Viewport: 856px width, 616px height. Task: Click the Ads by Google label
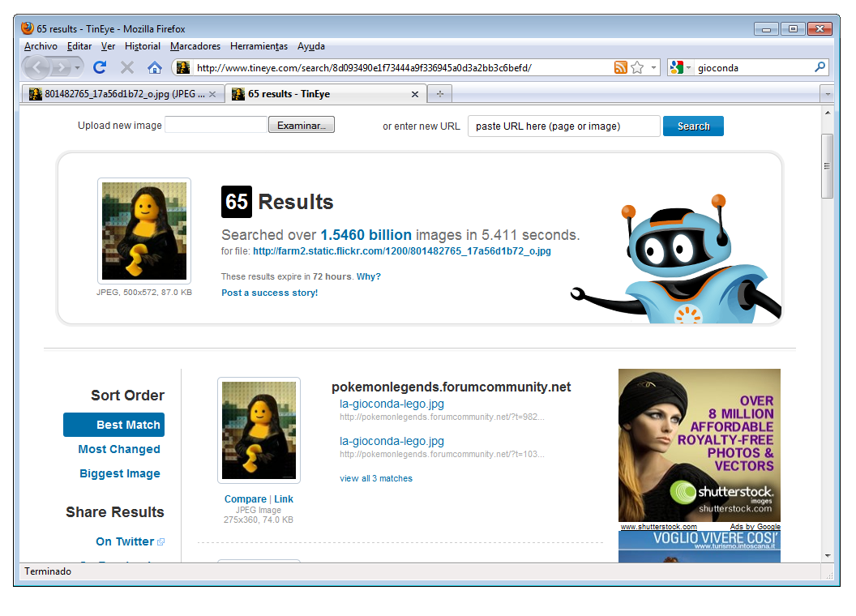click(x=755, y=527)
